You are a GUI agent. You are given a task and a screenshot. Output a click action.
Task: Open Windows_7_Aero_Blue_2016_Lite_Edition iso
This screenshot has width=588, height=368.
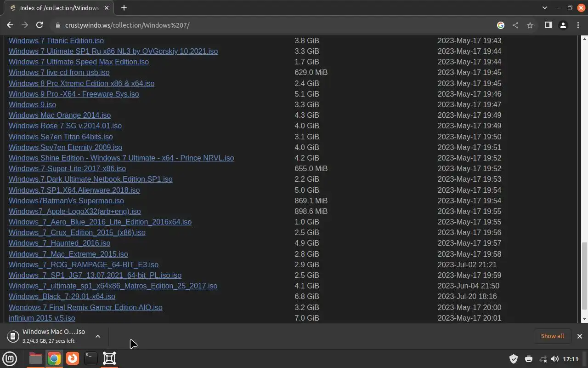[100, 222]
